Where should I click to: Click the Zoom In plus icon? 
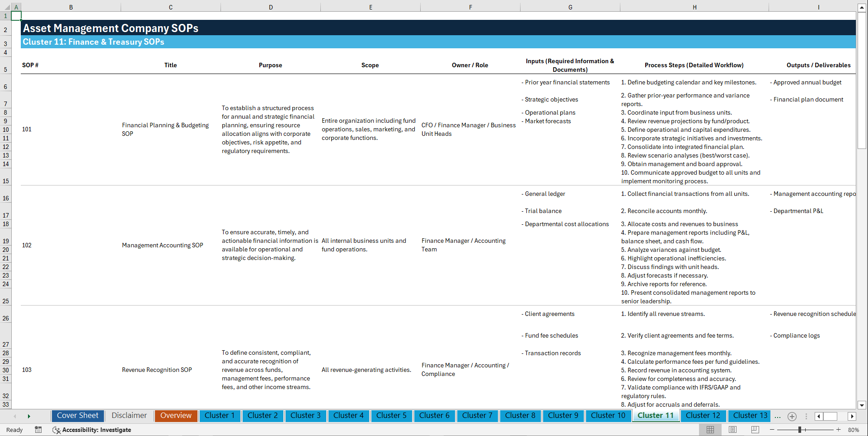(x=839, y=430)
